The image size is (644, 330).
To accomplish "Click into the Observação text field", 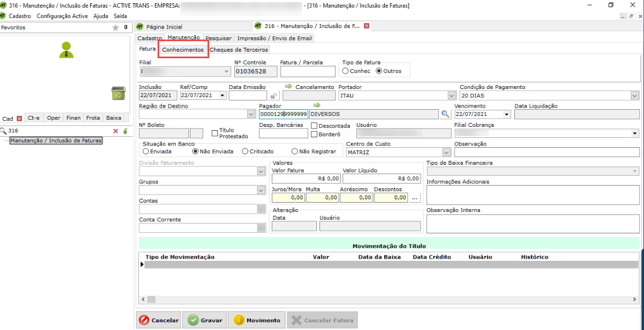I will [546, 152].
